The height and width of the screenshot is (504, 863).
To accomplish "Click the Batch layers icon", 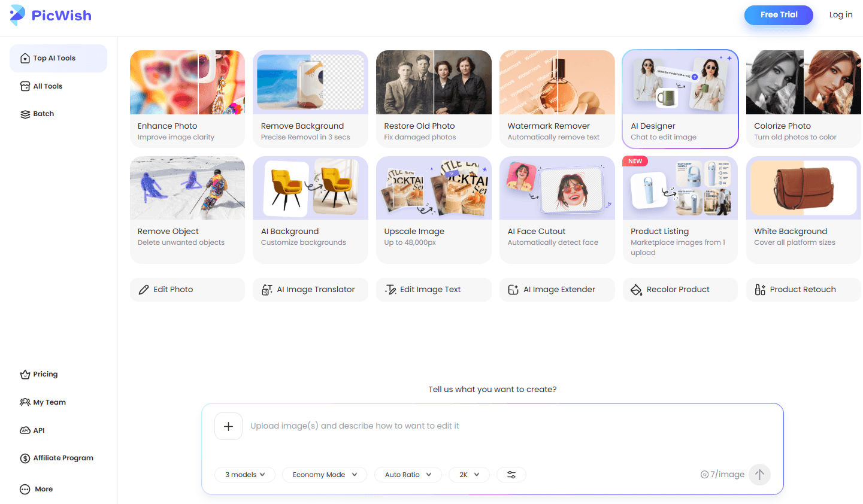I will pos(25,114).
